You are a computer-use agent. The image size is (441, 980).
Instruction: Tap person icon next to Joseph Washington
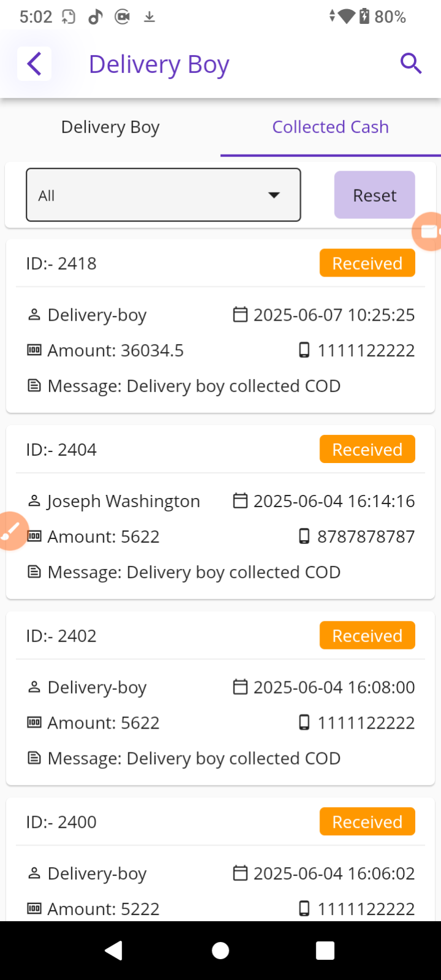34,501
